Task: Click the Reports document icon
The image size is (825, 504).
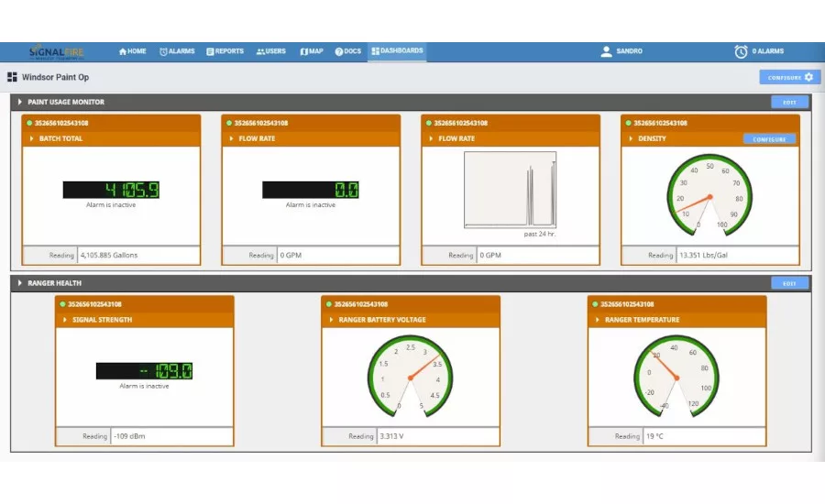Action: pyautogui.click(x=210, y=52)
